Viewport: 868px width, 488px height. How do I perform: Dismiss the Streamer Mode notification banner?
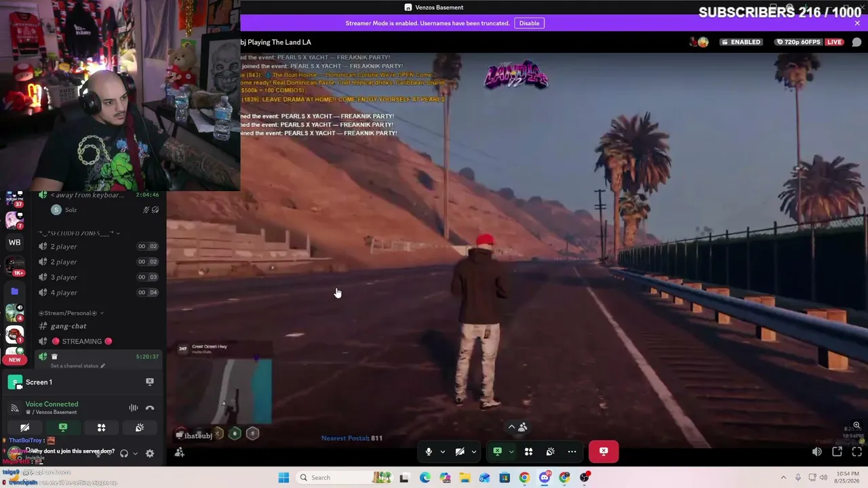857,23
